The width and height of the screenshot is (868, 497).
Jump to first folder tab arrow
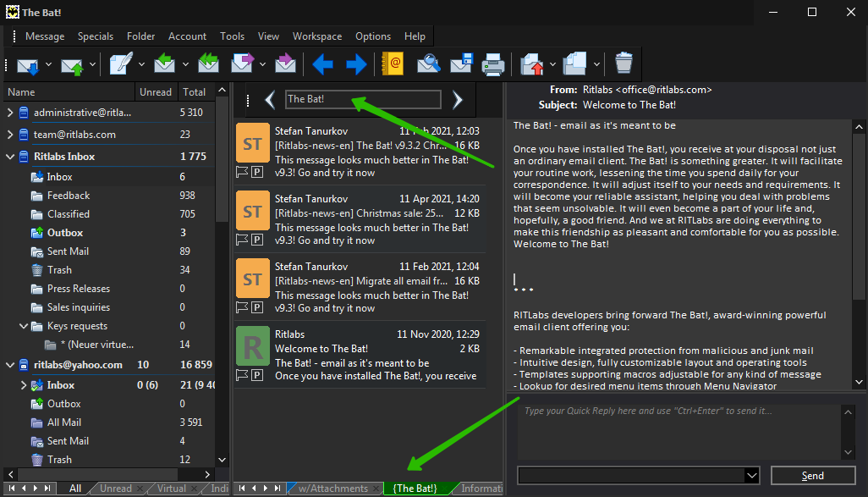pyautogui.click(x=11, y=489)
